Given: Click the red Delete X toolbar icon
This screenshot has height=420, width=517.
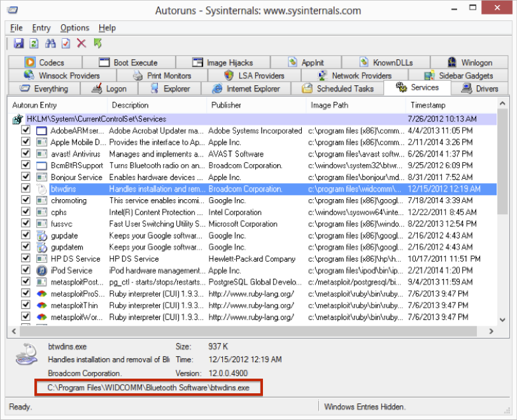Looking at the screenshot, I should click(81, 43).
